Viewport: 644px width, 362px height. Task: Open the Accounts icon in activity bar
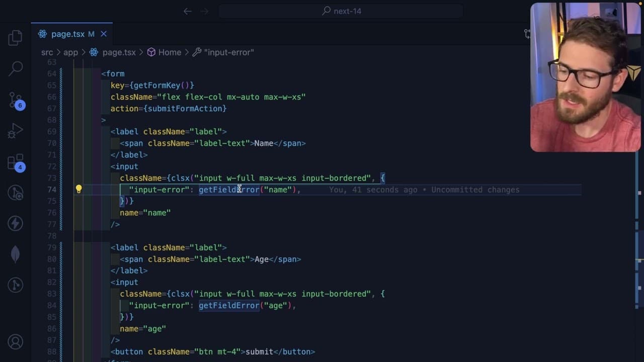point(16,342)
